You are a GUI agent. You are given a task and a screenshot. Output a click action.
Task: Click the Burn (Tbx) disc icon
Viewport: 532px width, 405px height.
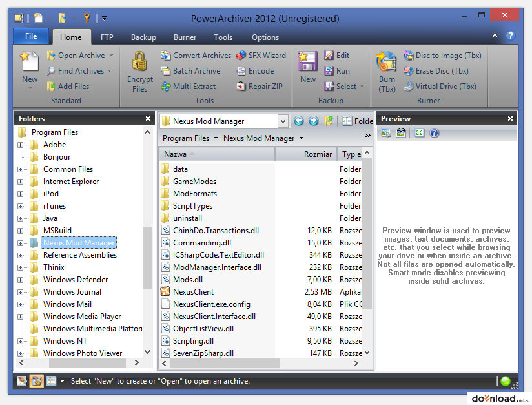(x=387, y=61)
